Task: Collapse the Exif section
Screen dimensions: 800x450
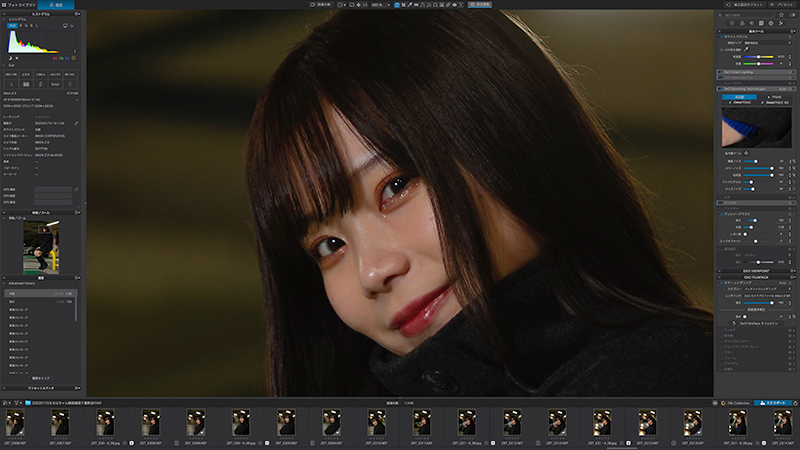Action: (x=4, y=65)
